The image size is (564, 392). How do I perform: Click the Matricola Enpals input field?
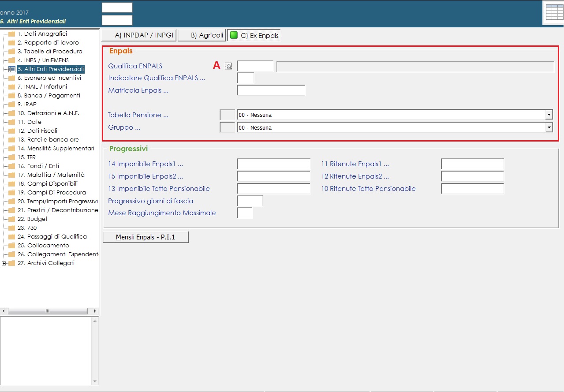tap(271, 91)
